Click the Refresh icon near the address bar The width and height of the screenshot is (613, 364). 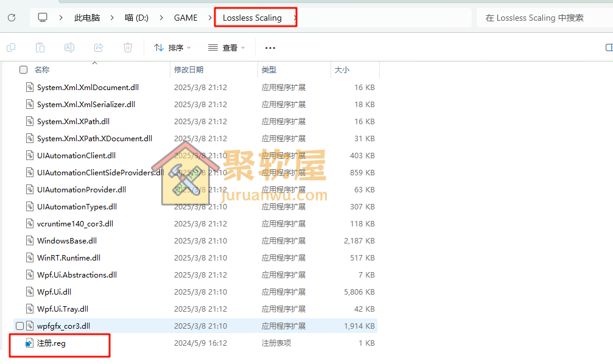click(x=11, y=17)
